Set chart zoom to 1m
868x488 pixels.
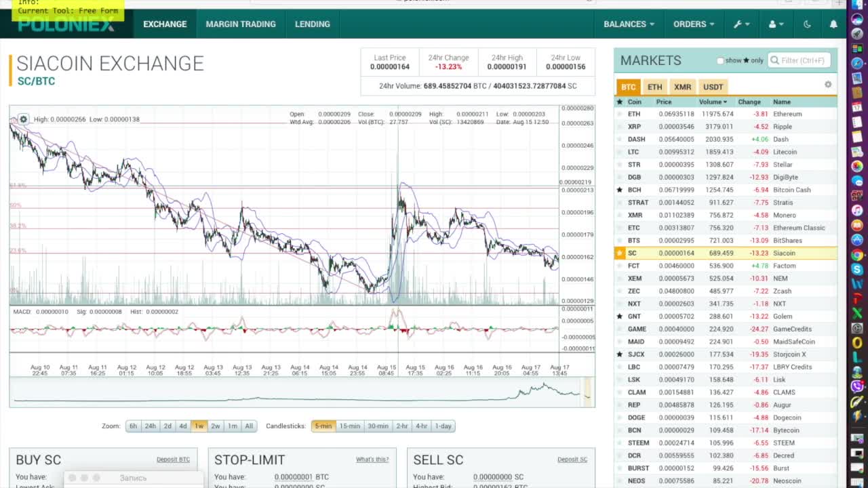tap(233, 426)
